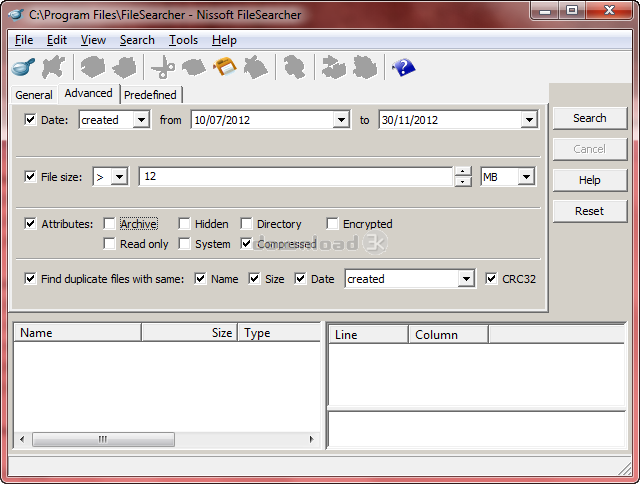The height and width of the screenshot is (484, 640).
Task: Check the Encrypted attribute checkbox
Action: pos(332,224)
